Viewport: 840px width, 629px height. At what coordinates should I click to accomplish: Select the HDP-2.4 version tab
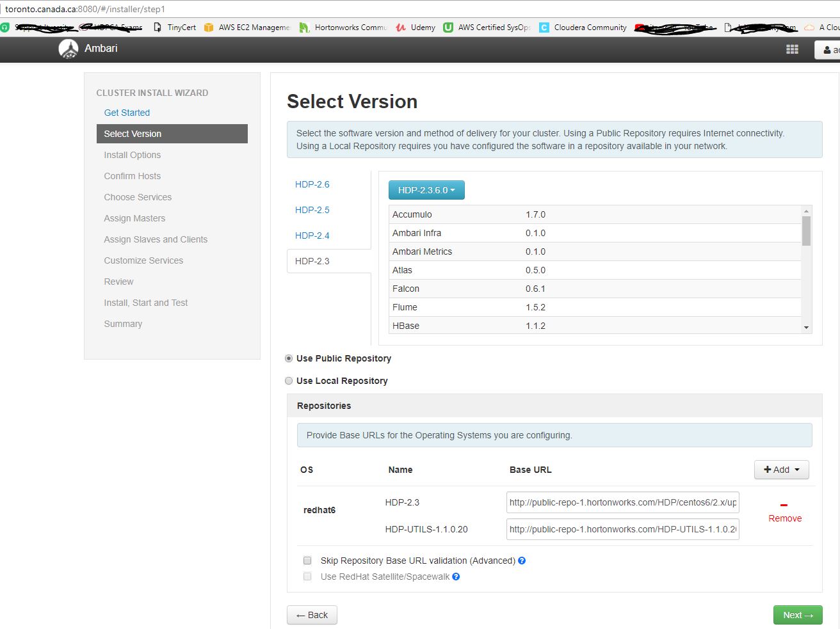click(x=312, y=235)
